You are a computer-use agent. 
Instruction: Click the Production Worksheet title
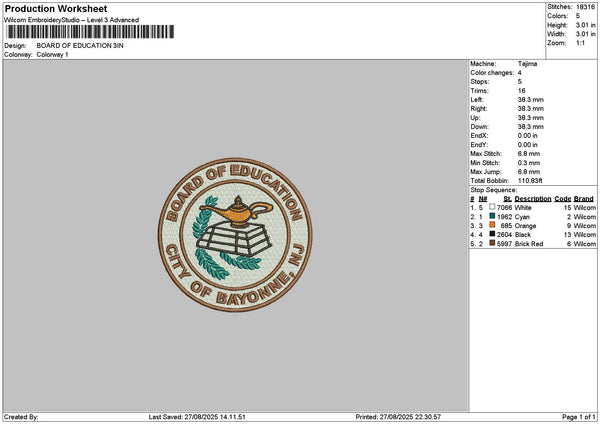[x=56, y=8]
